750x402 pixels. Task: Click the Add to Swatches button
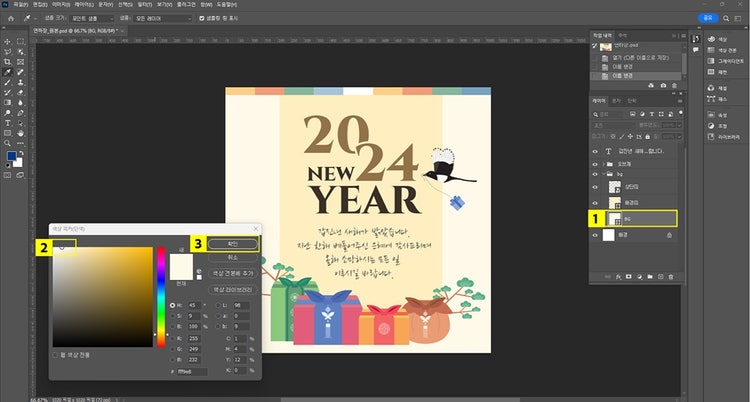click(x=233, y=273)
